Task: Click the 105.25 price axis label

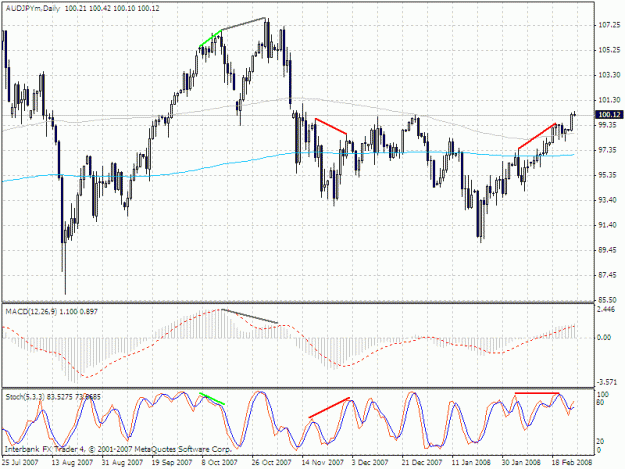Action: click(x=609, y=50)
